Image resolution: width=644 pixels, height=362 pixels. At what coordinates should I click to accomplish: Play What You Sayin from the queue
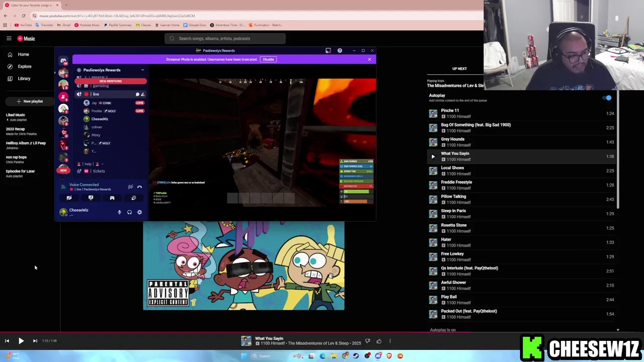(x=433, y=156)
